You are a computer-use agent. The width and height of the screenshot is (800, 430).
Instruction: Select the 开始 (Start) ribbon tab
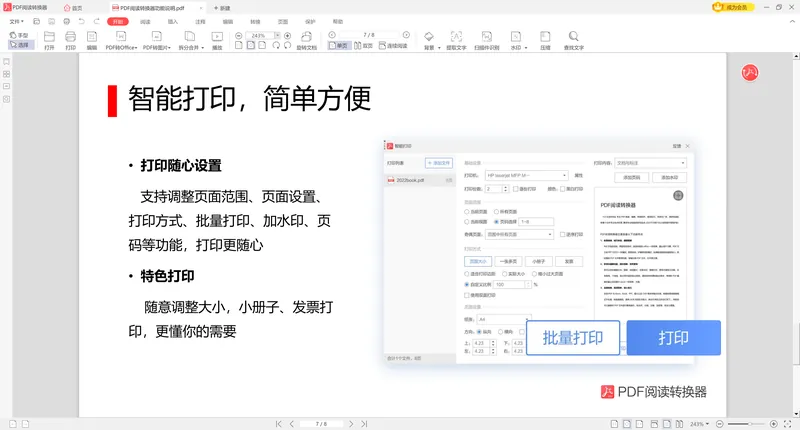118,21
